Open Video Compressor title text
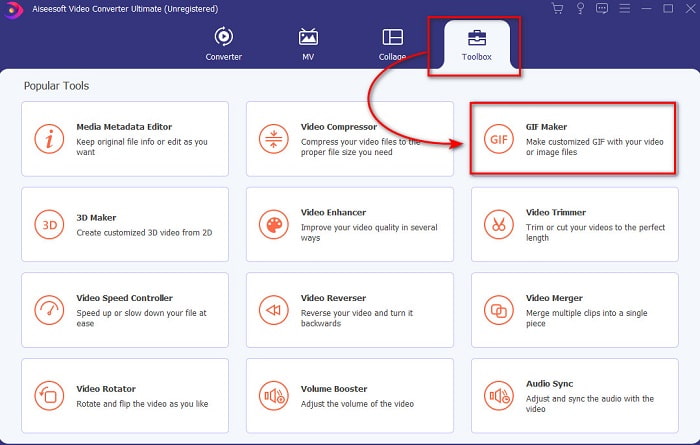The image size is (700, 445). (339, 127)
